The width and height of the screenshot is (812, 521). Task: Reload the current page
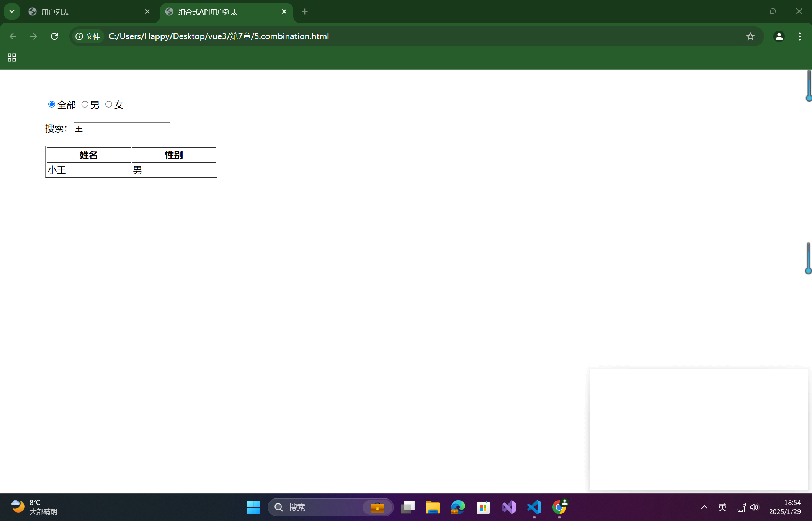(x=54, y=36)
